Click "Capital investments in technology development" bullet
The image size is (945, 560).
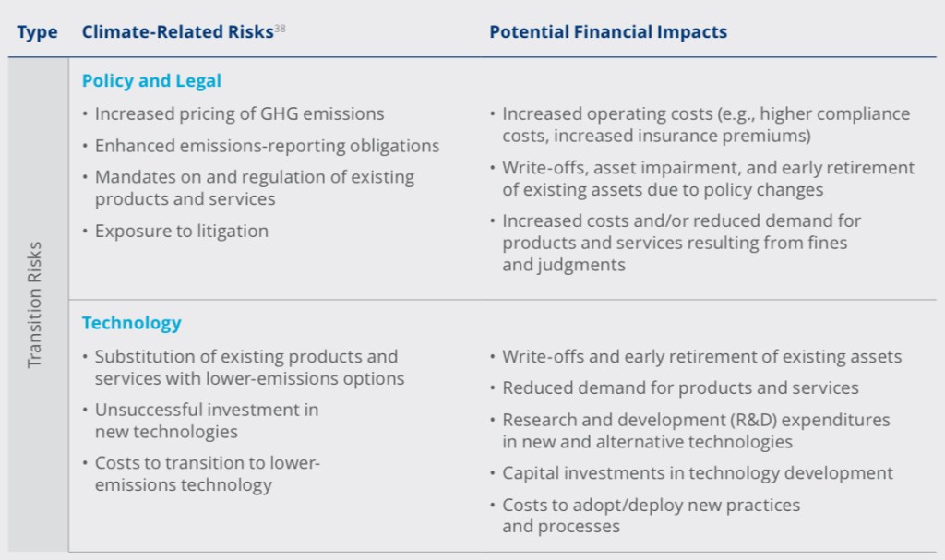697,473
